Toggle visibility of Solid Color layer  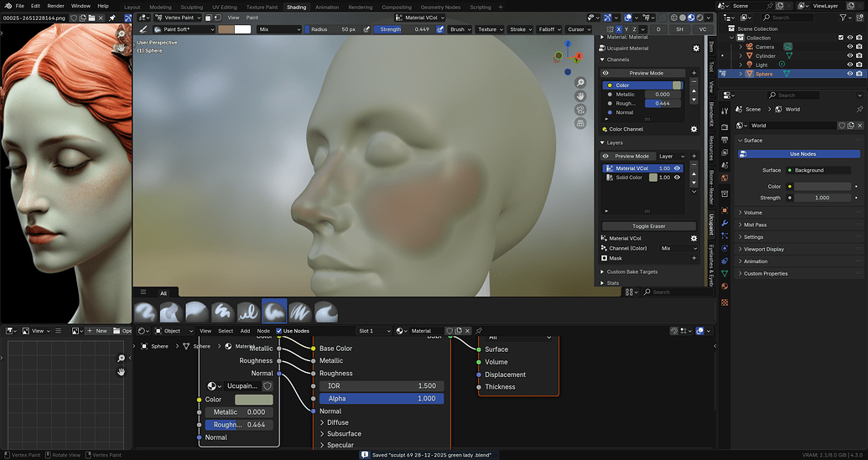click(677, 178)
